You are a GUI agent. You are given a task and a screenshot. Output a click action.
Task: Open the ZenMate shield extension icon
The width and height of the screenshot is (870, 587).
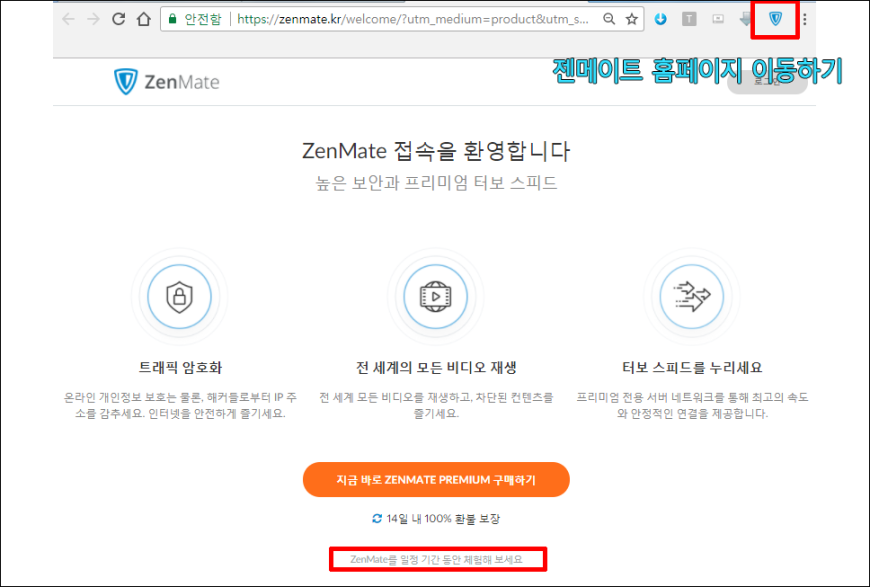775,19
